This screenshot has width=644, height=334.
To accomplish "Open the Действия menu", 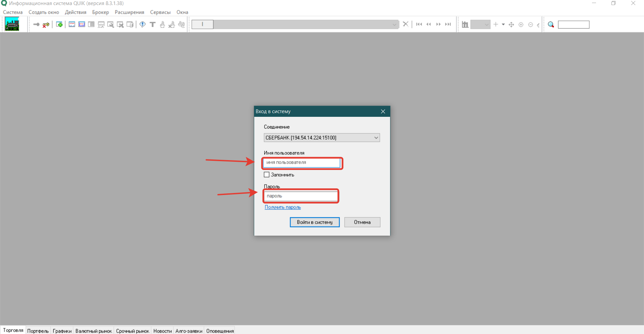I will point(75,12).
